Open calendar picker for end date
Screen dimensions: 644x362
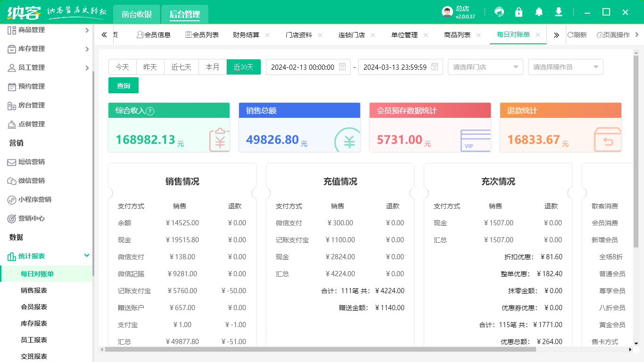tap(435, 67)
